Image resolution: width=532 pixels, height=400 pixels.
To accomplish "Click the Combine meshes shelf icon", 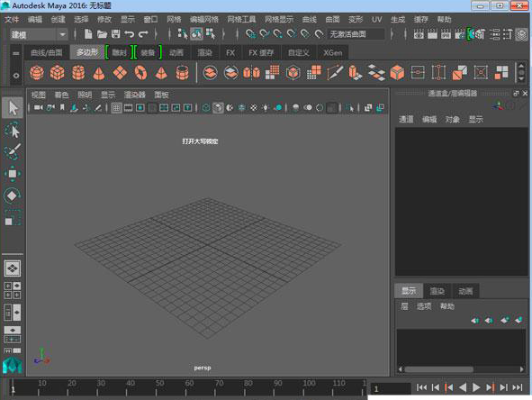I will point(210,73).
